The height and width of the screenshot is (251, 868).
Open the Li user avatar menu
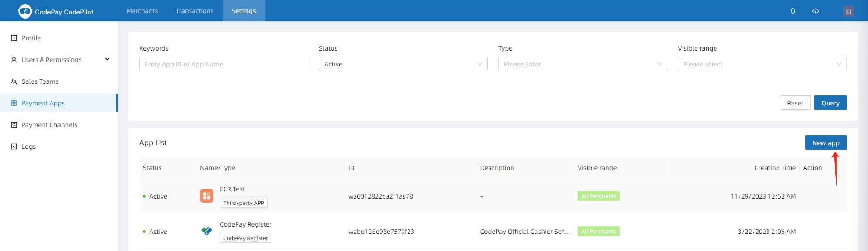[x=849, y=11]
